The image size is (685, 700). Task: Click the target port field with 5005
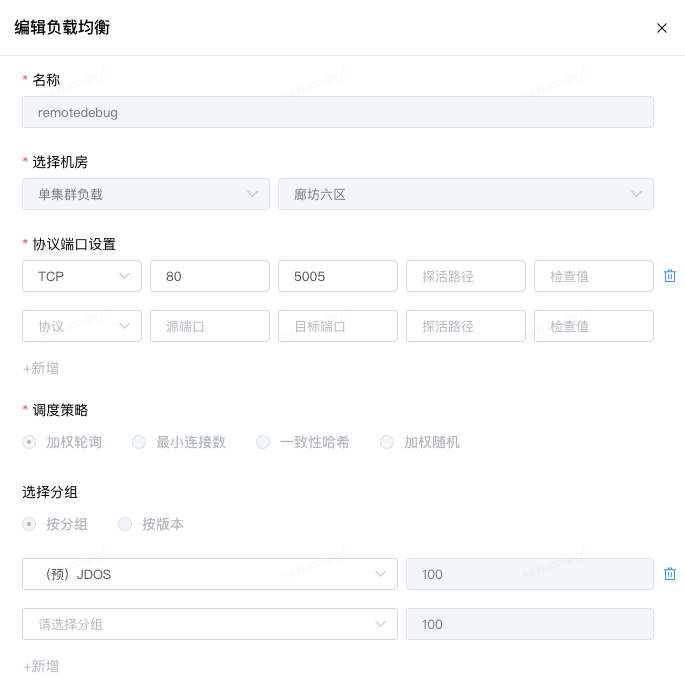(x=338, y=276)
